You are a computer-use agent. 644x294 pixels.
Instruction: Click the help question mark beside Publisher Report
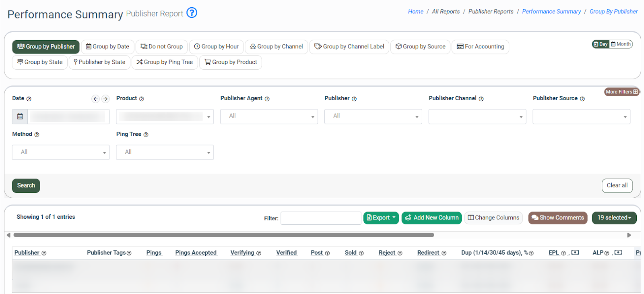point(192,13)
